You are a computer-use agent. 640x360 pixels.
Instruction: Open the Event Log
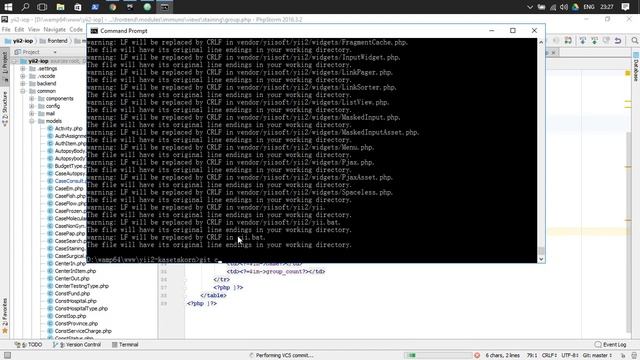(x=611, y=344)
